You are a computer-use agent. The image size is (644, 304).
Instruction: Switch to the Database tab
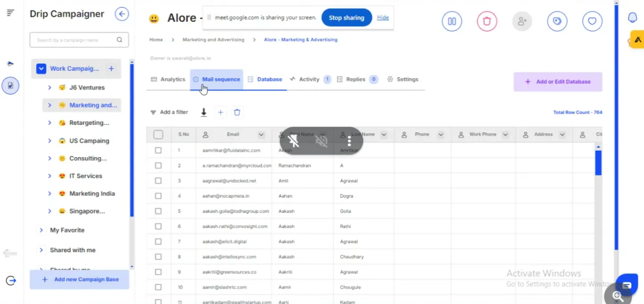(x=265, y=79)
